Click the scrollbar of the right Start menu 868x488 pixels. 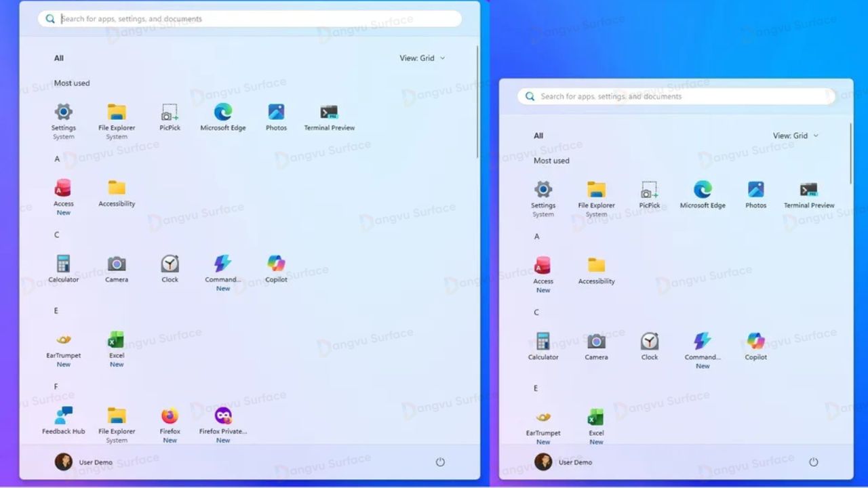[x=851, y=152]
